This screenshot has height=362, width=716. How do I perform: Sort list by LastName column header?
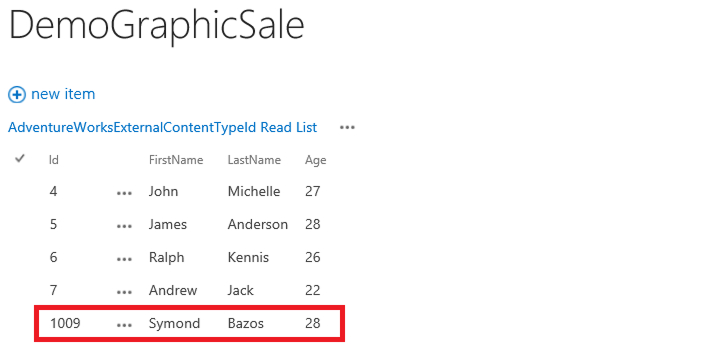click(x=254, y=160)
